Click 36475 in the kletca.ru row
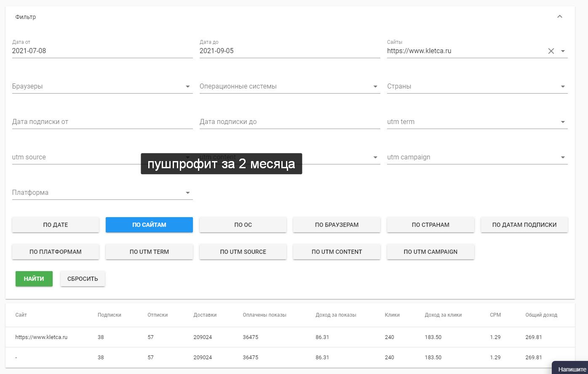This screenshot has width=588, height=374. click(x=251, y=337)
